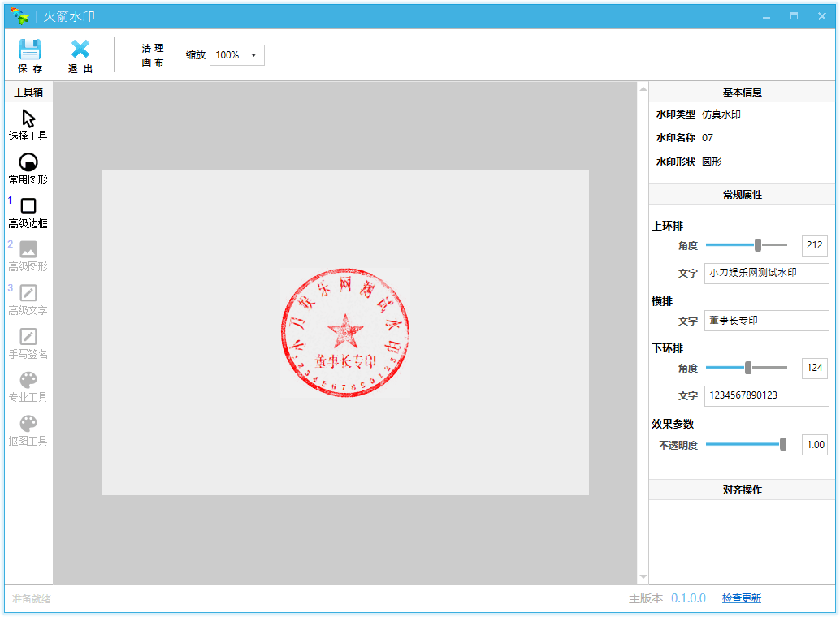840x617 pixels.
Task: Click the Exit (退出) X icon
Action: click(80, 50)
